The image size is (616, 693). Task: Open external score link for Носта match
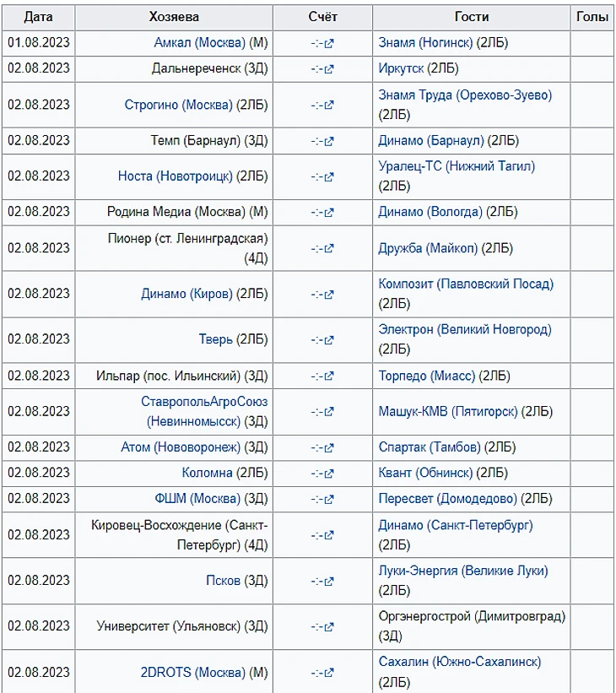click(322, 176)
